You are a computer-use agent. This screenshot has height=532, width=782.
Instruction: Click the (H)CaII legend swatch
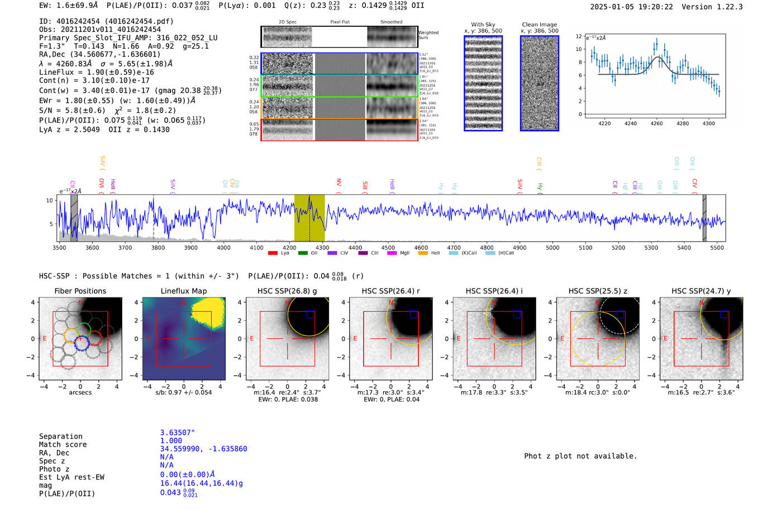pyautogui.click(x=490, y=253)
